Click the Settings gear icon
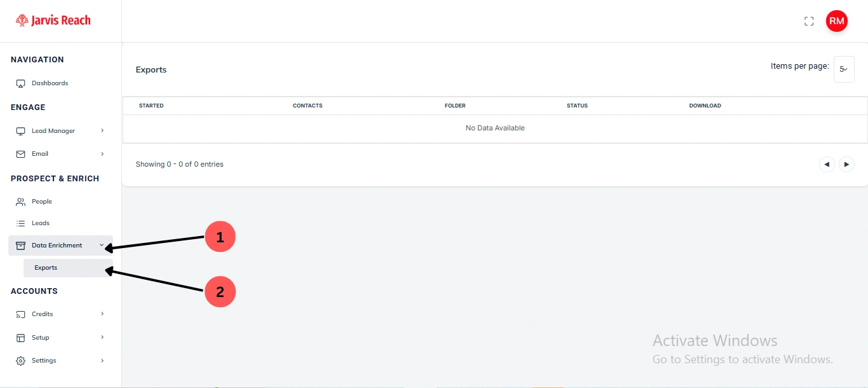 (20, 361)
